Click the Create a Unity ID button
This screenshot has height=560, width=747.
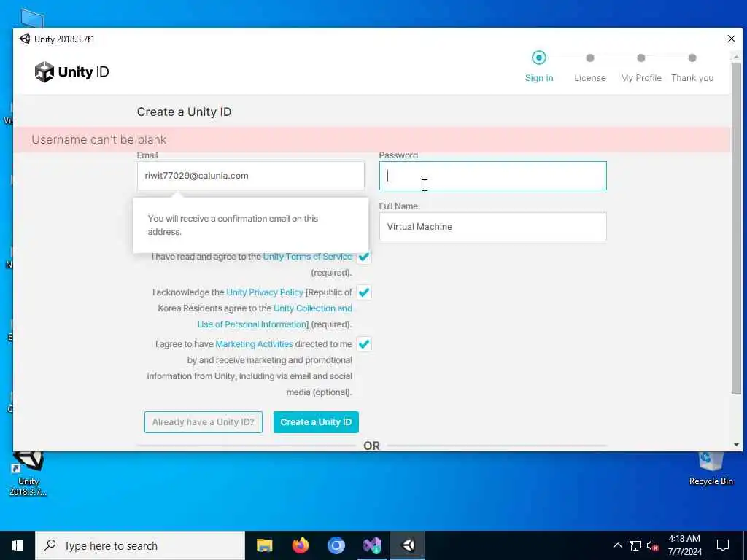pyautogui.click(x=316, y=422)
